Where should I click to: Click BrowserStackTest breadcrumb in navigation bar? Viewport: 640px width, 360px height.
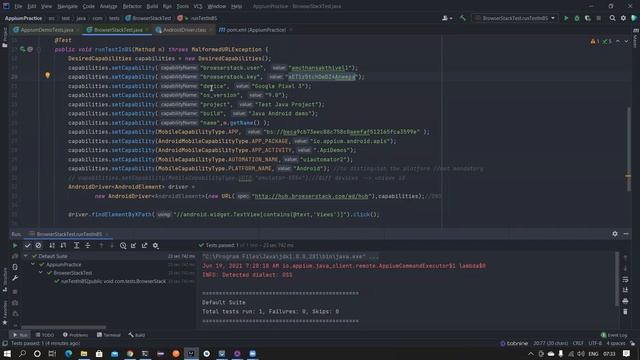click(x=148, y=18)
